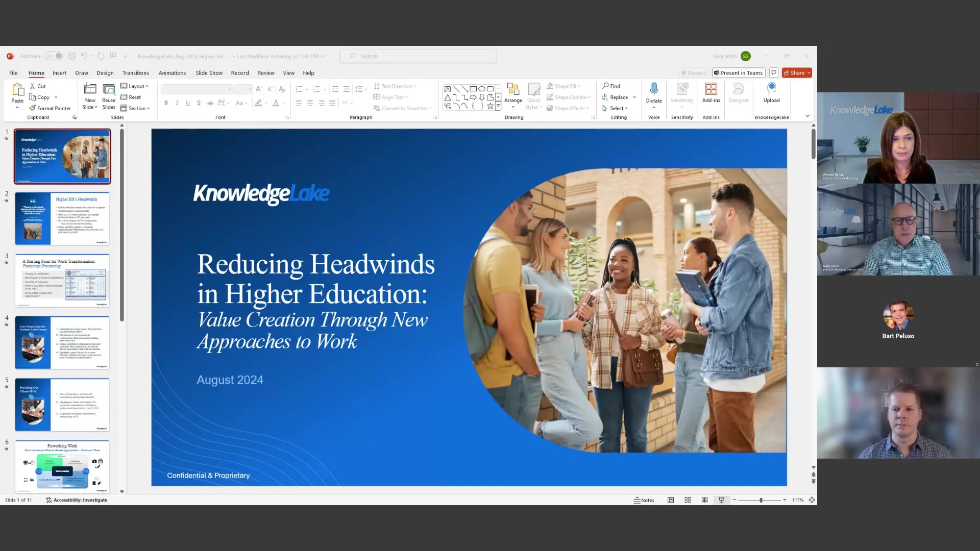
Task: Toggle Align Left paragraph alignment
Action: tap(299, 103)
